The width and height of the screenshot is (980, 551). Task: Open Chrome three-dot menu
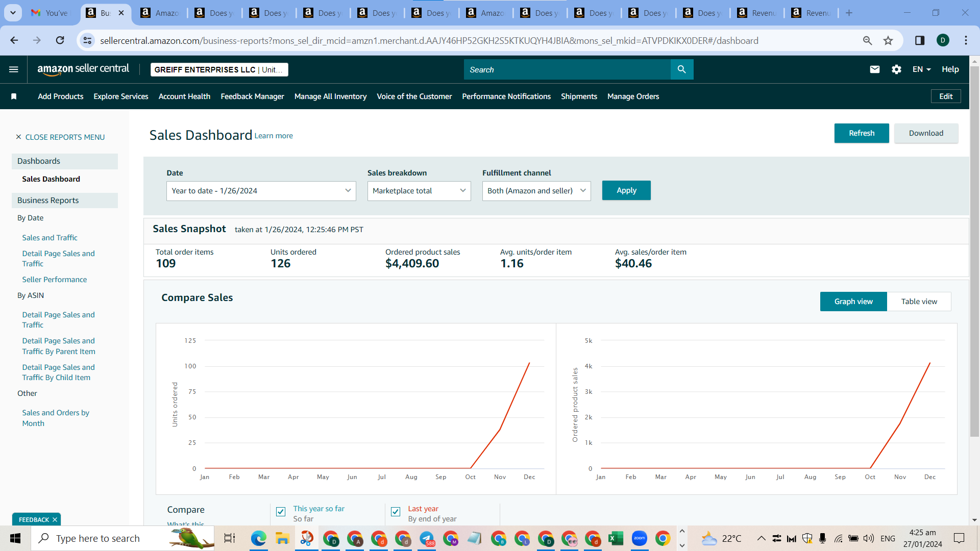(x=966, y=40)
